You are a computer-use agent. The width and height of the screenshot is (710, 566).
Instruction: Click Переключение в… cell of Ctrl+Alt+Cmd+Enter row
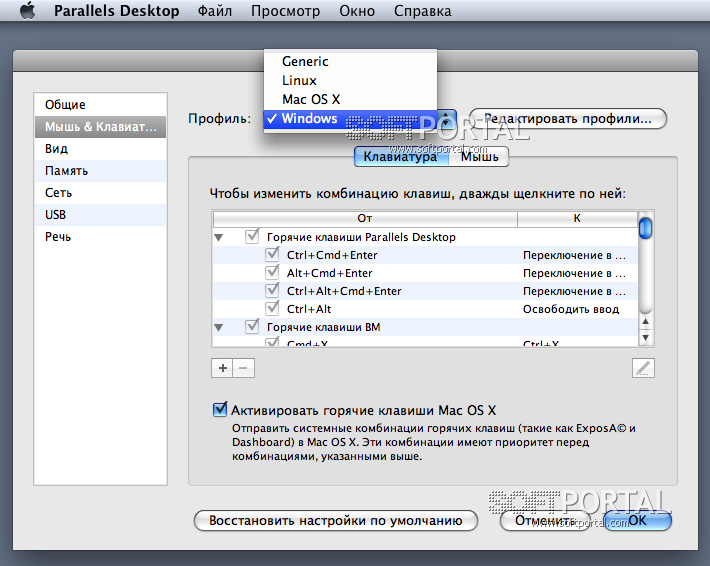pos(575,291)
